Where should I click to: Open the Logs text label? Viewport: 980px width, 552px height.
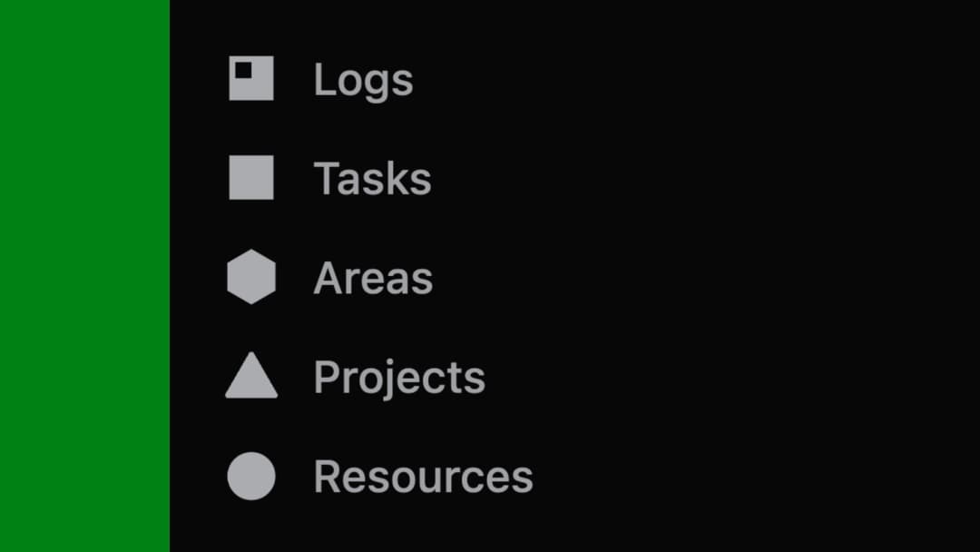click(x=363, y=80)
